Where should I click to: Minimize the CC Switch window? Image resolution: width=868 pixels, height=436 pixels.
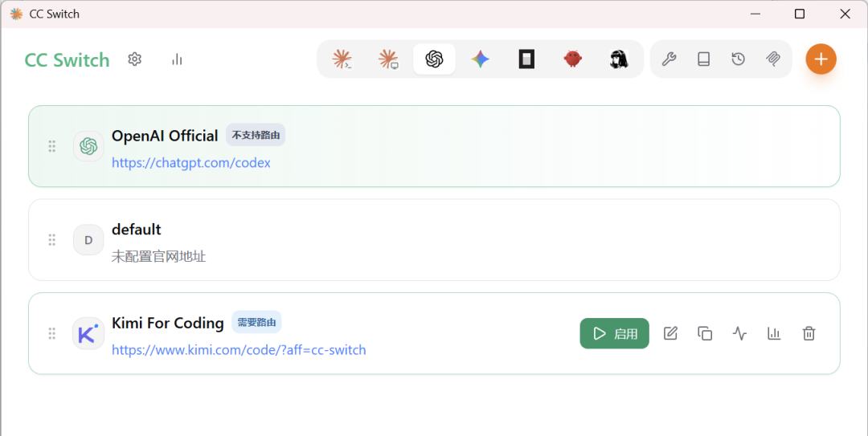coord(755,14)
